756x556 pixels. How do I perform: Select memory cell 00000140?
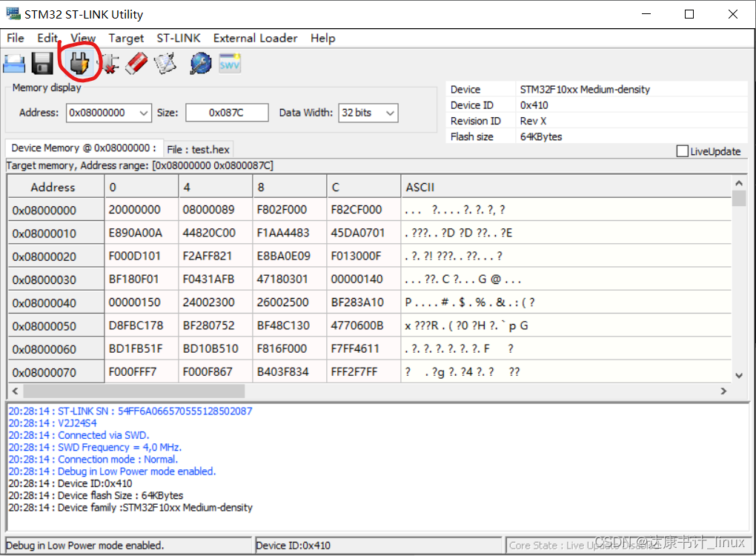(363, 279)
